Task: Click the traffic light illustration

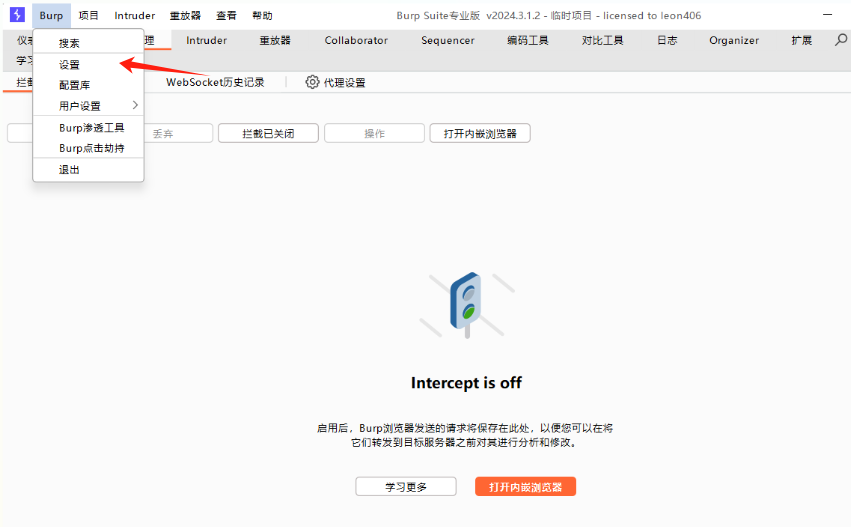Action: (x=466, y=305)
